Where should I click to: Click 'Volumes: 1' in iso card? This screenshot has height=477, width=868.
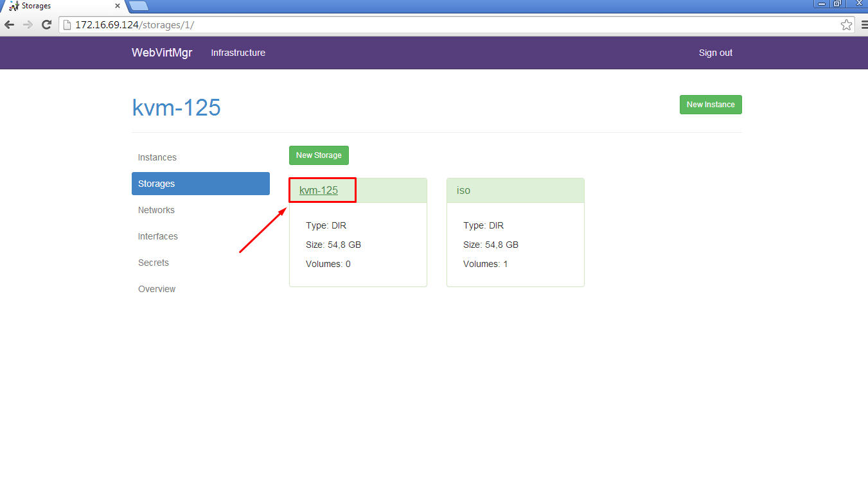pos(486,264)
